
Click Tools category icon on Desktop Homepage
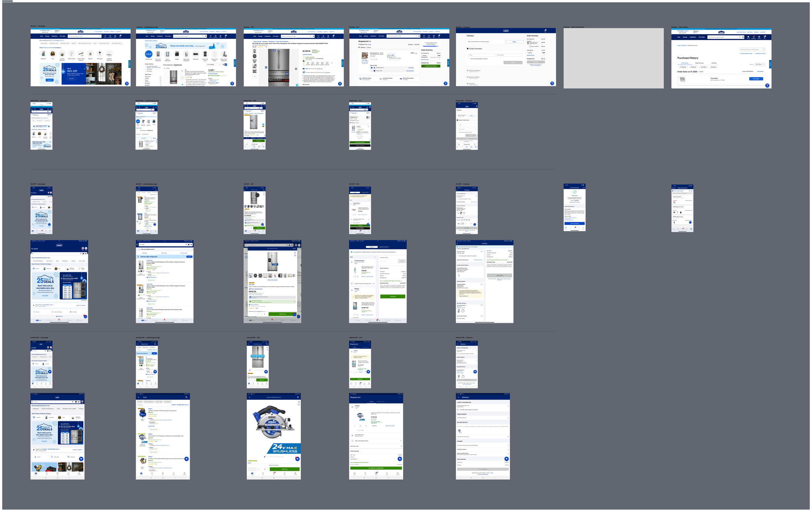(x=53, y=54)
